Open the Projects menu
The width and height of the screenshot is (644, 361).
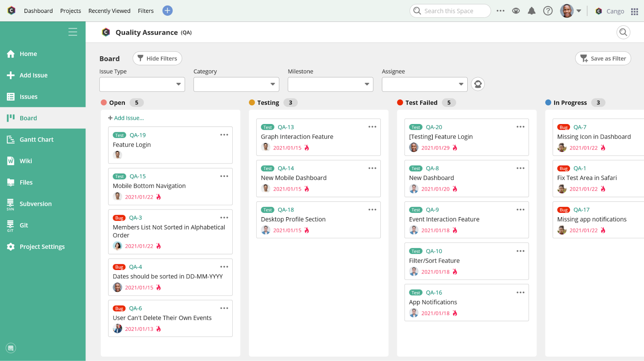pos(70,11)
